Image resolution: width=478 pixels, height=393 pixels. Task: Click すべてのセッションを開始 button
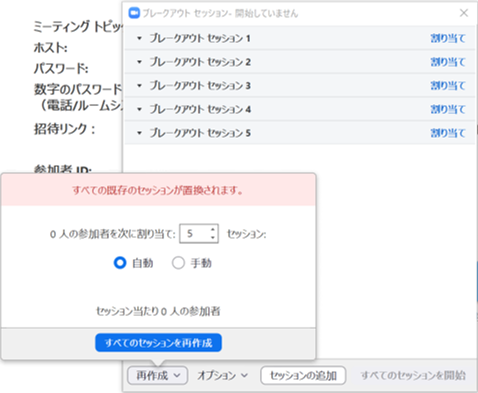pyautogui.click(x=413, y=376)
